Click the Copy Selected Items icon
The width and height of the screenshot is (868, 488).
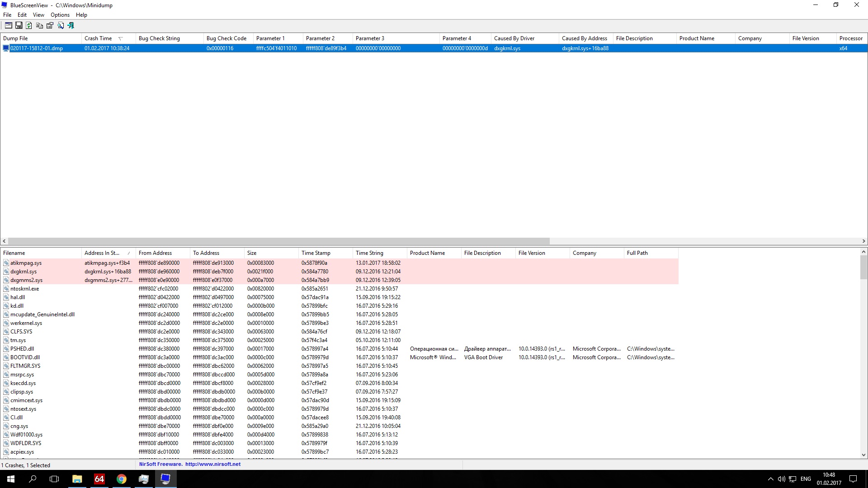(x=39, y=25)
